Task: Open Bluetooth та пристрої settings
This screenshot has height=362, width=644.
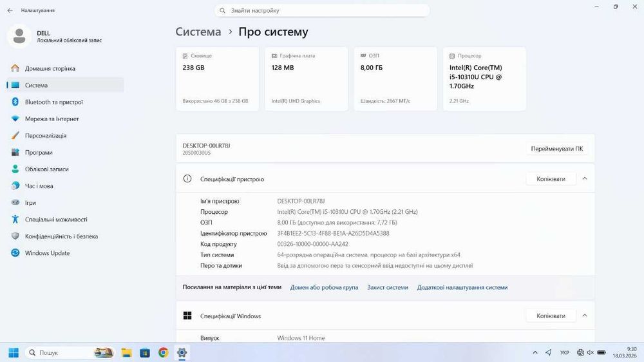Action: pos(65,102)
